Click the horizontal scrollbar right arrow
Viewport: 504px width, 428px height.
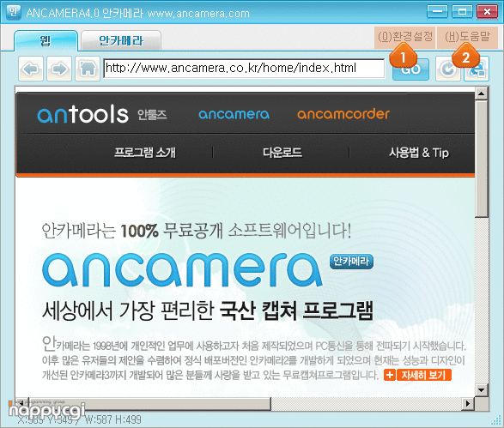pos(468,404)
